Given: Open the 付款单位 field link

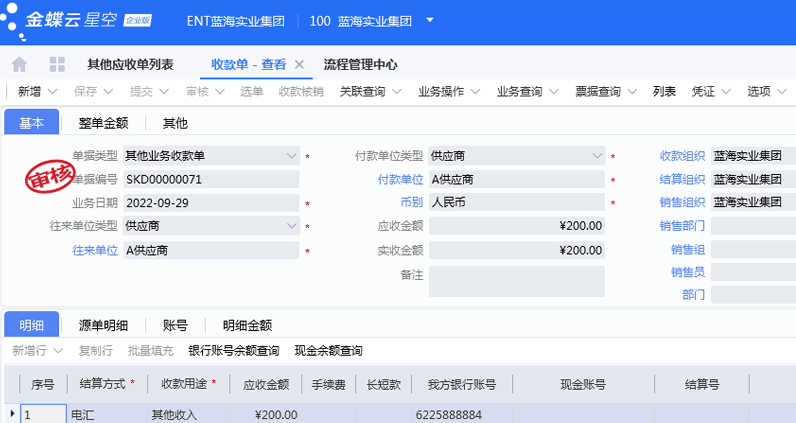Looking at the screenshot, I should [400, 180].
